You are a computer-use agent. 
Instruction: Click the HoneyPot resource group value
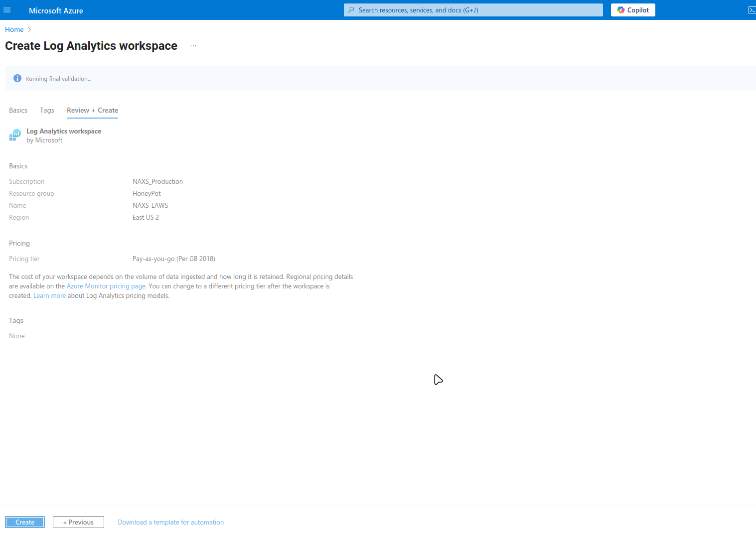[147, 193]
